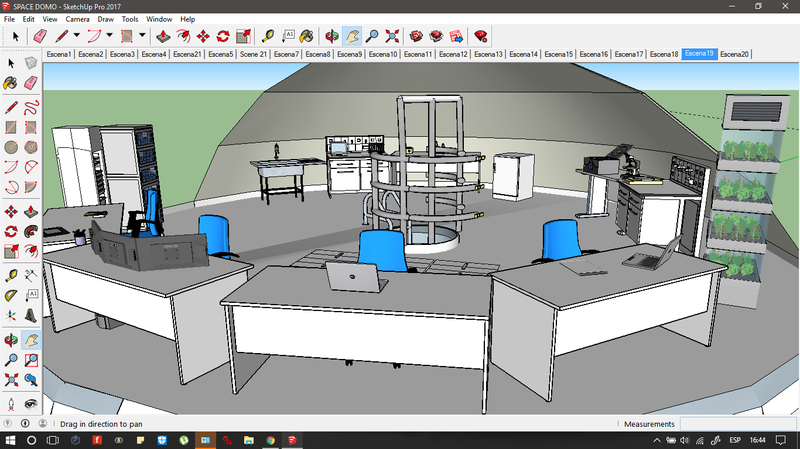The height and width of the screenshot is (449, 800).
Task: Open the Window menu
Action: [158, 19]
